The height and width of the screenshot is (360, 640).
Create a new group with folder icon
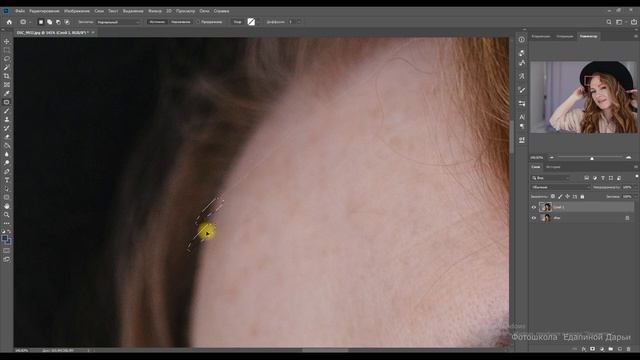[x=611, y=349]
